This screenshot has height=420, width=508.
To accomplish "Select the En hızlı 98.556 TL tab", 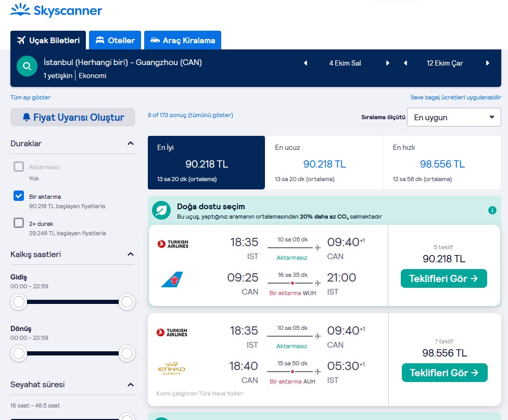I will [442, 162].
